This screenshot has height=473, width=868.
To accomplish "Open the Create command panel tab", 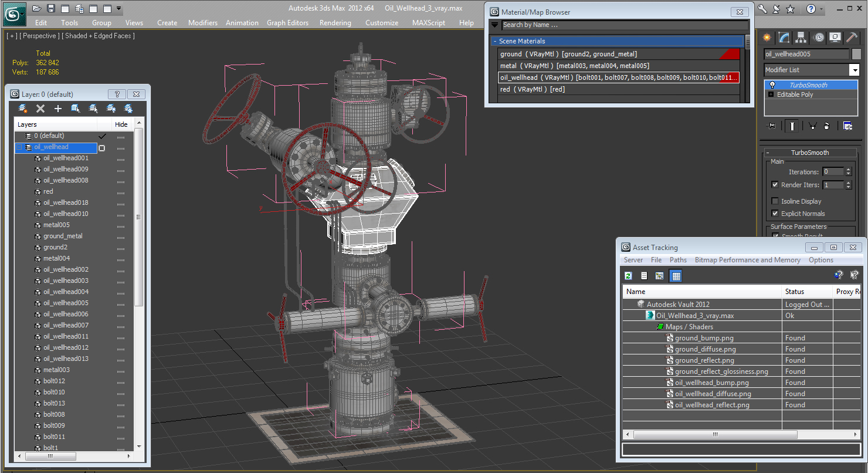I will tap(767, 38).
